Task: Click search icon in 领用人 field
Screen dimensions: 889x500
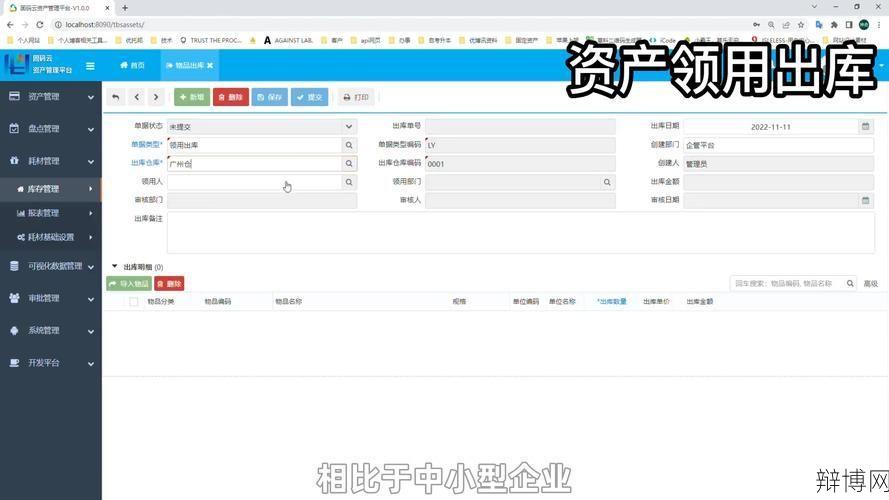Action: tap(349, 182)
